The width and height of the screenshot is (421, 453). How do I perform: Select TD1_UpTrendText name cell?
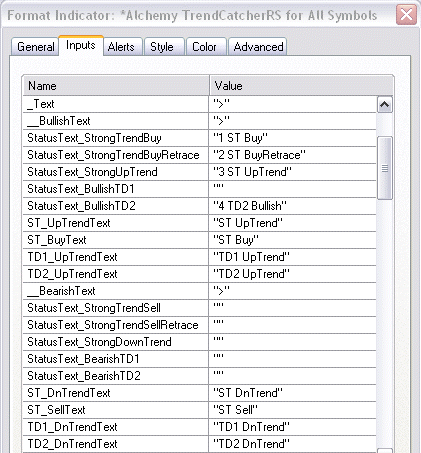coord(116,257)
